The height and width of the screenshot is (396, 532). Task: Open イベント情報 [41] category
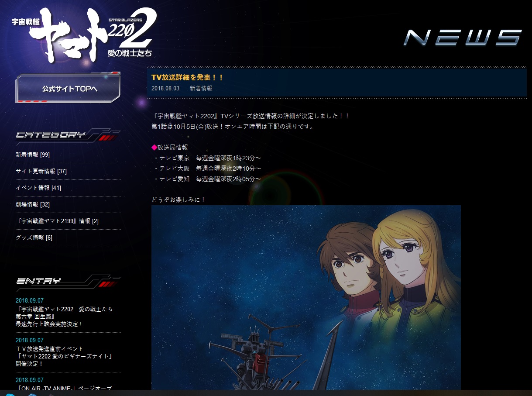click(x=38, y=188)
